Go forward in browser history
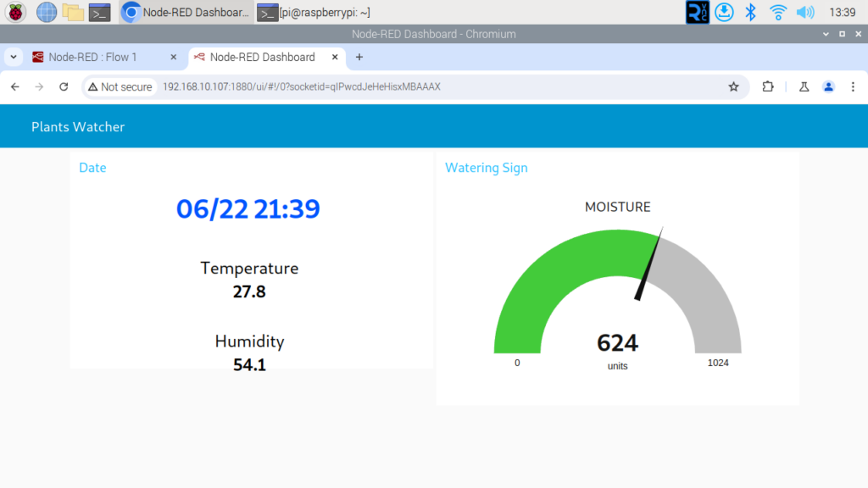The image size is (868, 488). pyautogui.click(x=39, y=87)
